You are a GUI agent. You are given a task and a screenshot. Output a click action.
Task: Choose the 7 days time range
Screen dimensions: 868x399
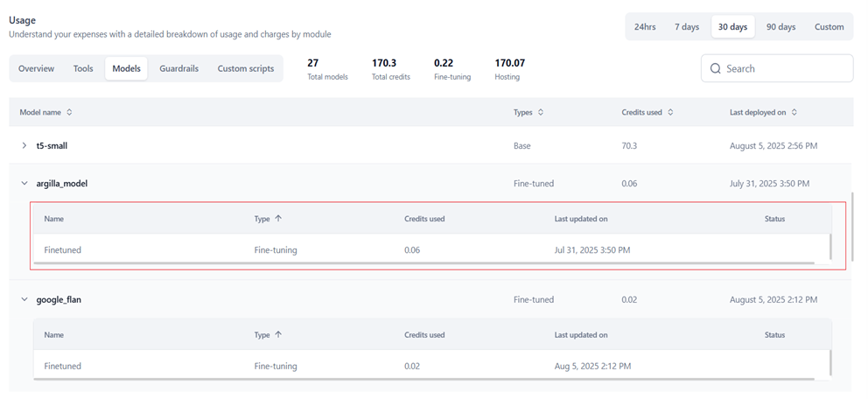click(x=687, y=26)
